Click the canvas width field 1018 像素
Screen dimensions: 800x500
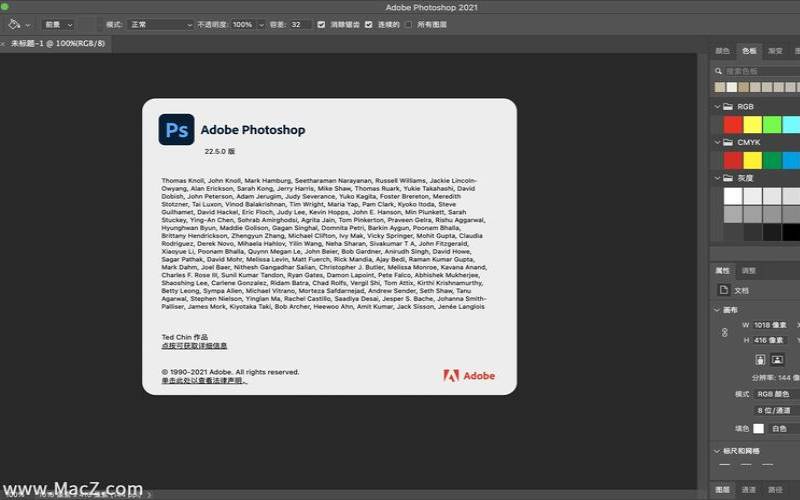coord(771,325)
